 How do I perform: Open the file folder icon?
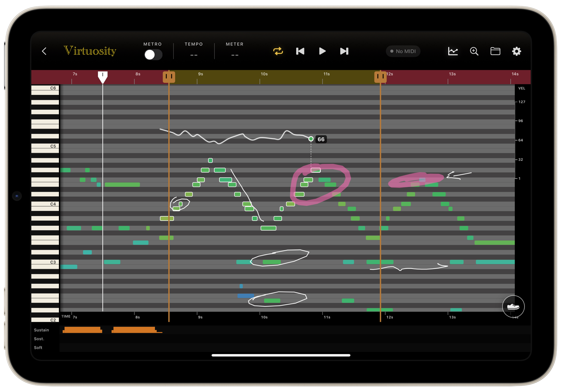tap(495, 51)
